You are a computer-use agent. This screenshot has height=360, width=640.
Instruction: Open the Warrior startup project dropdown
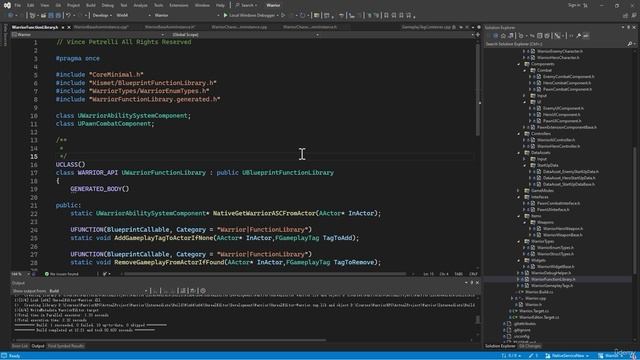(x=187, y=15)
